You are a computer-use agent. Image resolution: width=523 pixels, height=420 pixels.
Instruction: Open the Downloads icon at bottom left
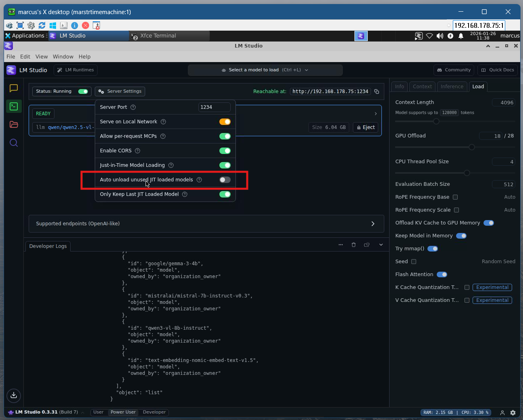(x=14, y=395)
